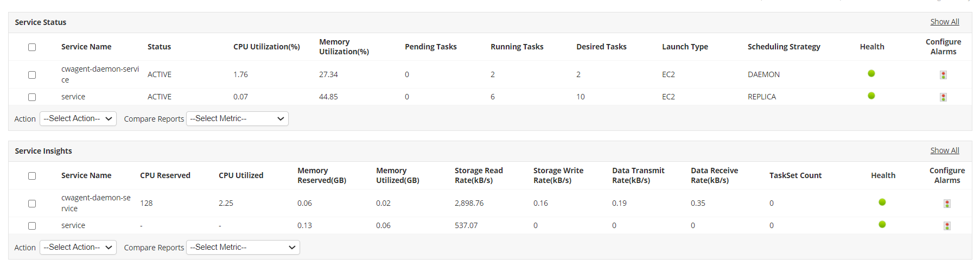The height and width of the screenshot is (265, 980).
Task: Select the service row checkbox in Service Insights
Action: pos(32,226)
